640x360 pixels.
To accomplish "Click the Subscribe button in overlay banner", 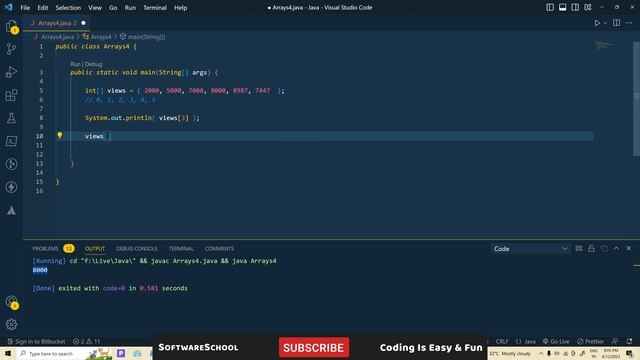I will point(314,347).
